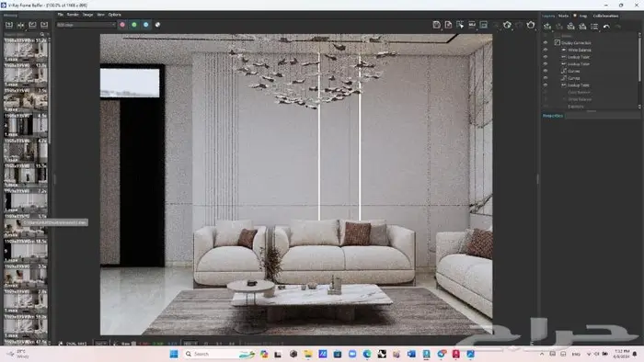Toggle eye next to White Balance layer

click(x=546, y=50)
